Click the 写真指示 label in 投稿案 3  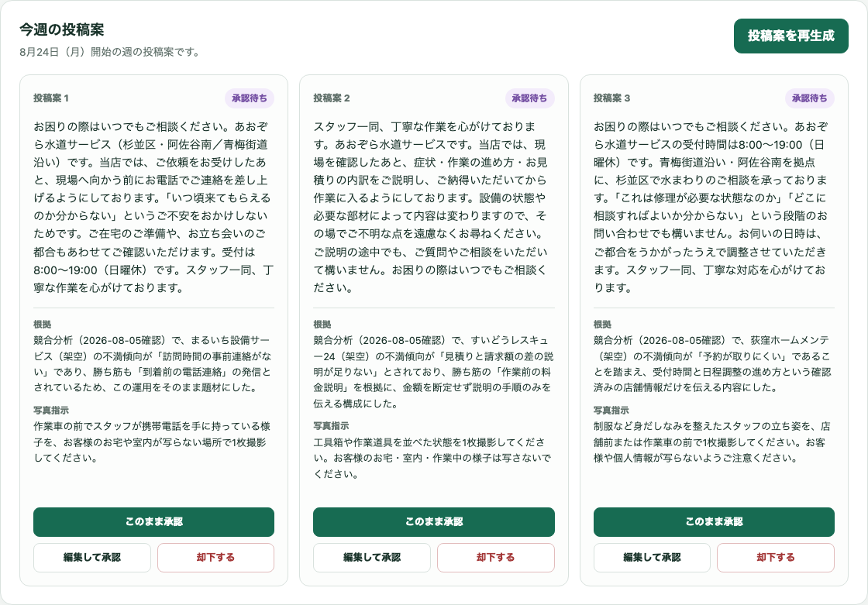click(611, 410)
